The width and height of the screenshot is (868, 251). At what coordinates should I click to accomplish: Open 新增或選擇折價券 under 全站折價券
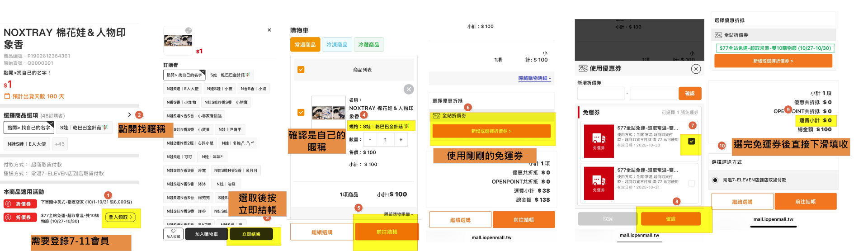click(x=491, y=131)
